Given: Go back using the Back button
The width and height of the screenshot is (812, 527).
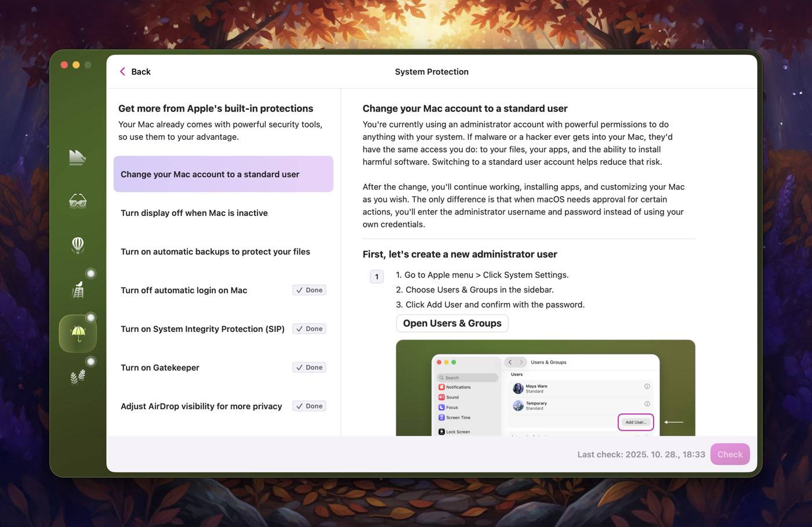Looking at the screenshot, I should click(135, 71).
